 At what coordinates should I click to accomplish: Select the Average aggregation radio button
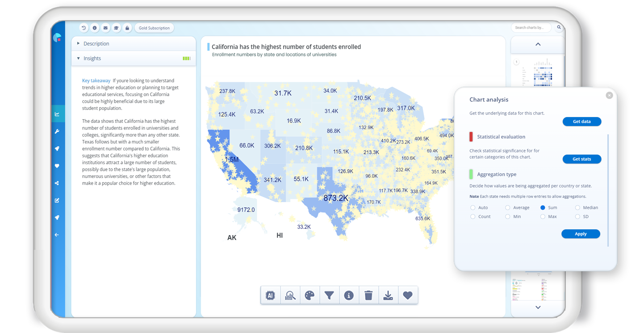tap(508, 208)
